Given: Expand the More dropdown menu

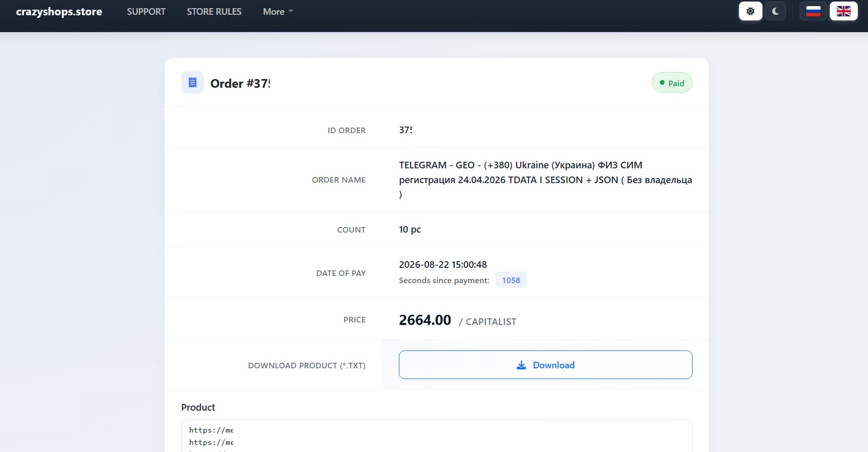Looking at the screenshot, I should point(278,12).
